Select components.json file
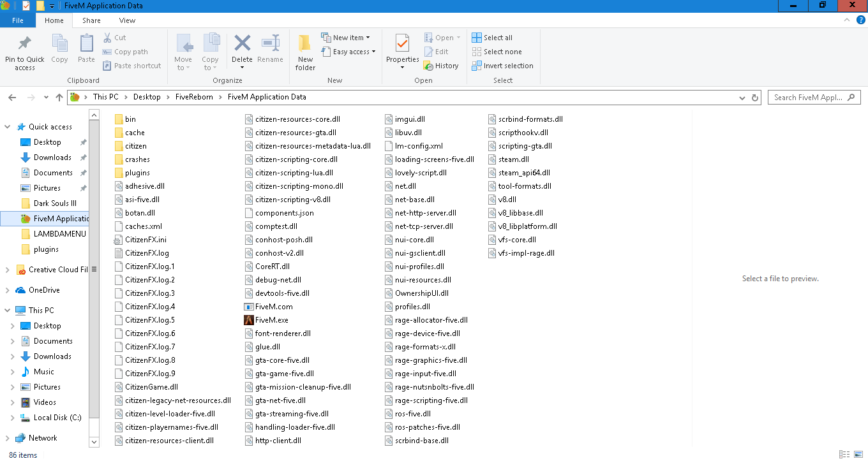This screenshot has width=868, height=461. tap(280, 213)
